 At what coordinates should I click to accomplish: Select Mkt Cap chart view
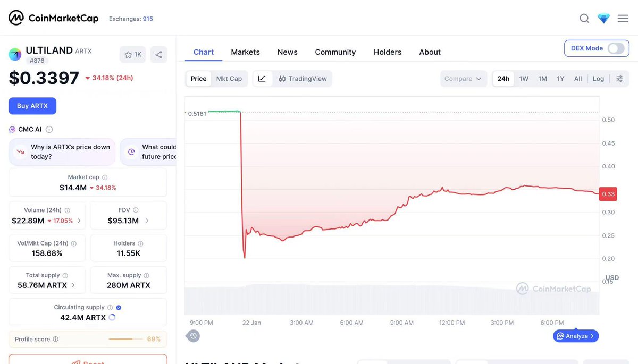click(229, 79)
